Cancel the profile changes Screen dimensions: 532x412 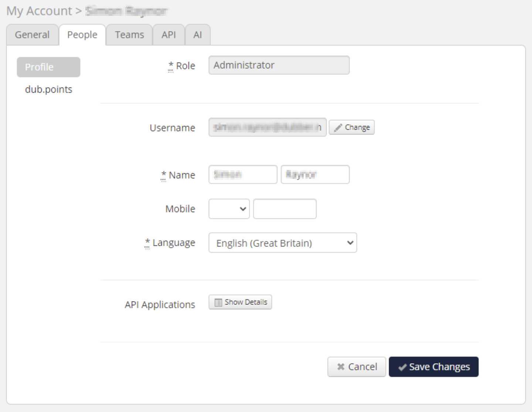point(357,367)
